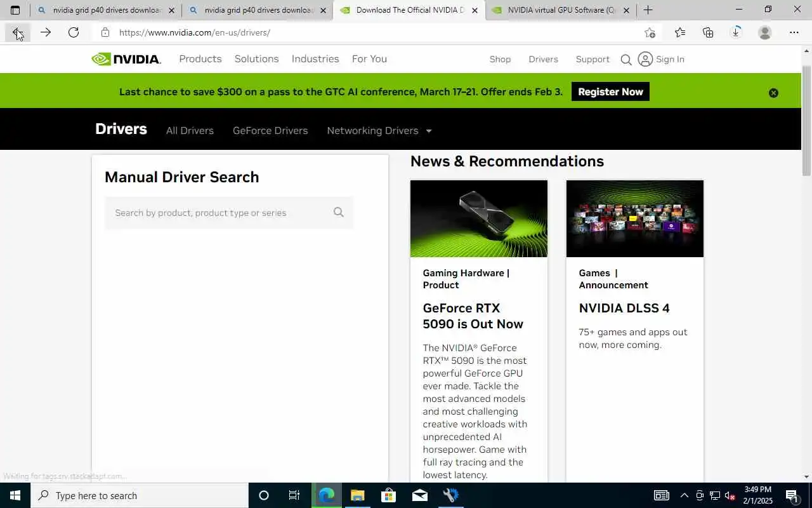Focus the Manual Driver Search field
The width and height of the screenshot is (812, 508).
(x=229, y=213)
